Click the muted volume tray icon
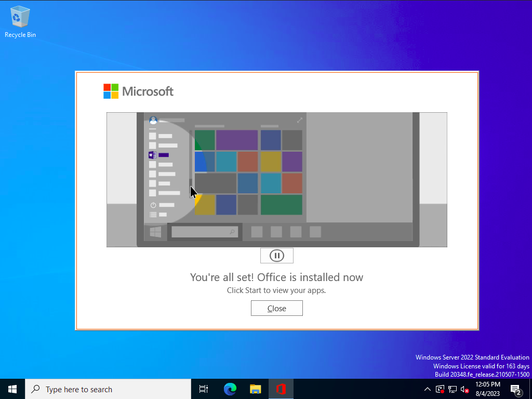This screenshot has width=532, height=399. [465, 389]
